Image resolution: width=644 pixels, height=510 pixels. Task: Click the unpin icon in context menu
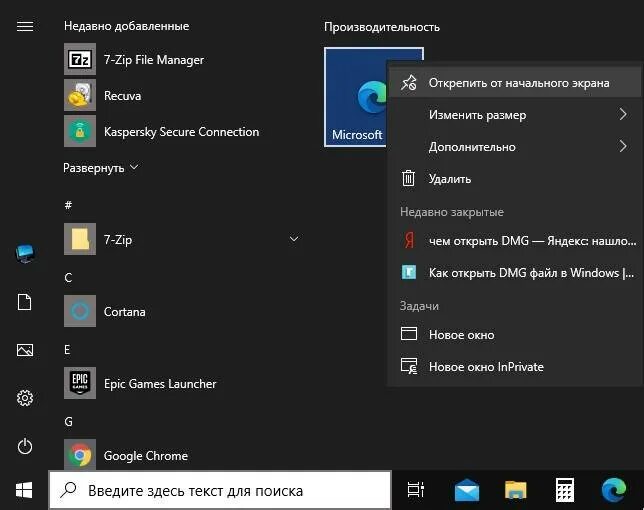[409, 83]
